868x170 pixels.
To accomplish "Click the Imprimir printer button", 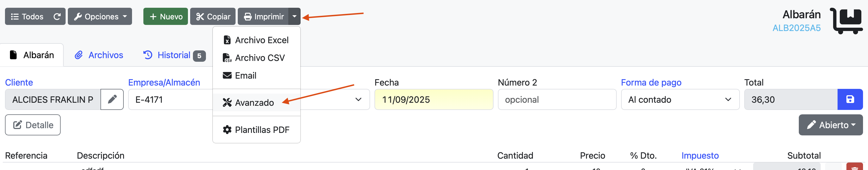I will click(263, 17).
